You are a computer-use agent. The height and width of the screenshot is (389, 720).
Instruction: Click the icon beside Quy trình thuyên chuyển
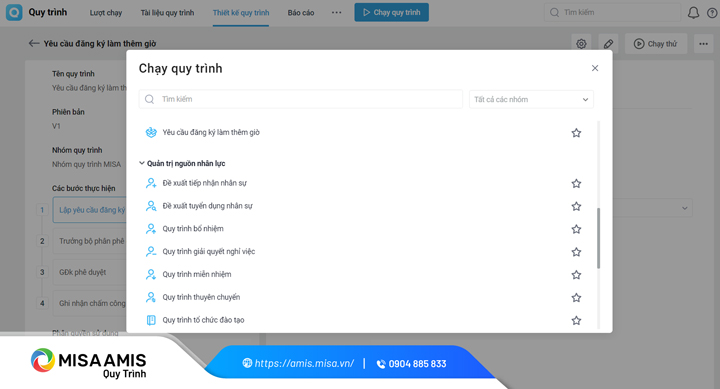(151, 297)
